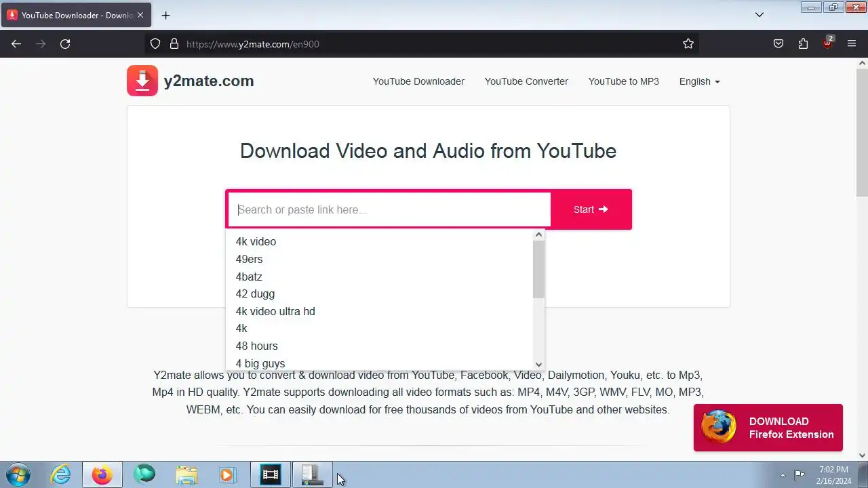This screenshot has width=868, height=488.
Task: Open the tracking protection shield icon
Action: point(155,44)
